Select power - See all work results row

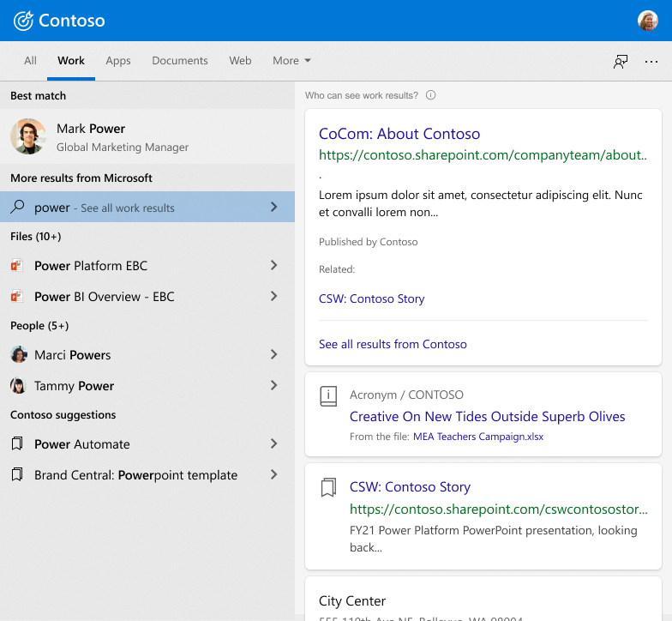(x=147, y=207)
